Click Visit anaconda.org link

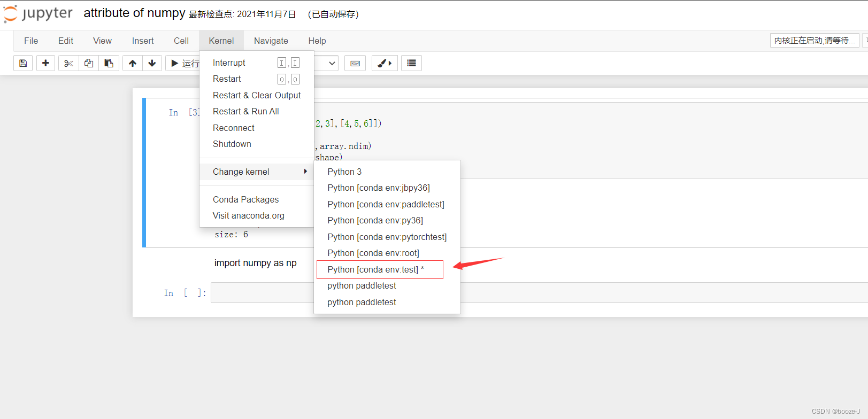click(x=256, y=215)
